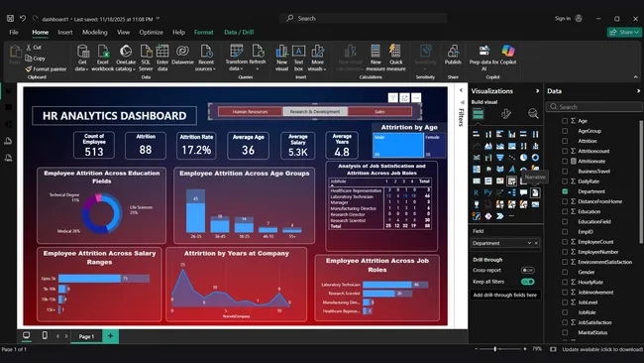Switch to the Insert ribbon tab
Image resolution: width=644 pixels, height=363 pixels.
pos(64,32)
